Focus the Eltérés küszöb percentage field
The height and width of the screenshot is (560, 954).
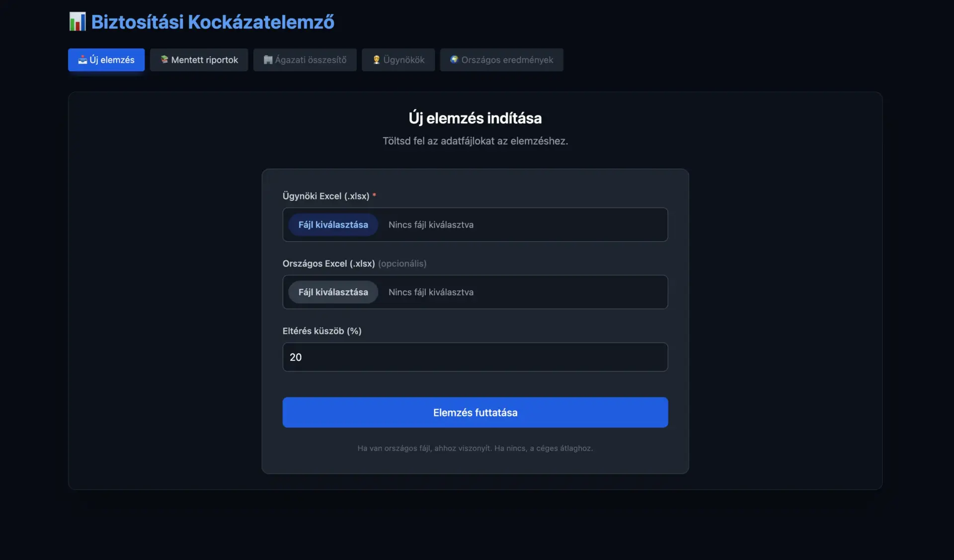point(475,357)
